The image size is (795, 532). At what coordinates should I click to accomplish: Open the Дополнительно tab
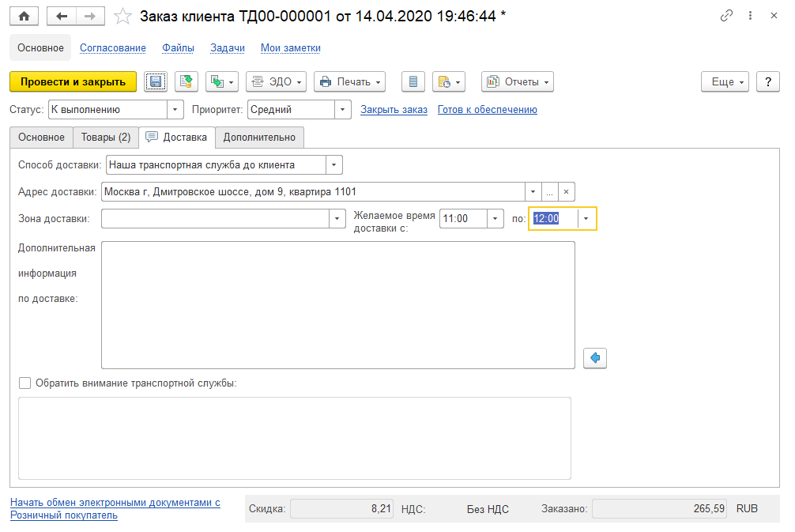coord(259,138)
